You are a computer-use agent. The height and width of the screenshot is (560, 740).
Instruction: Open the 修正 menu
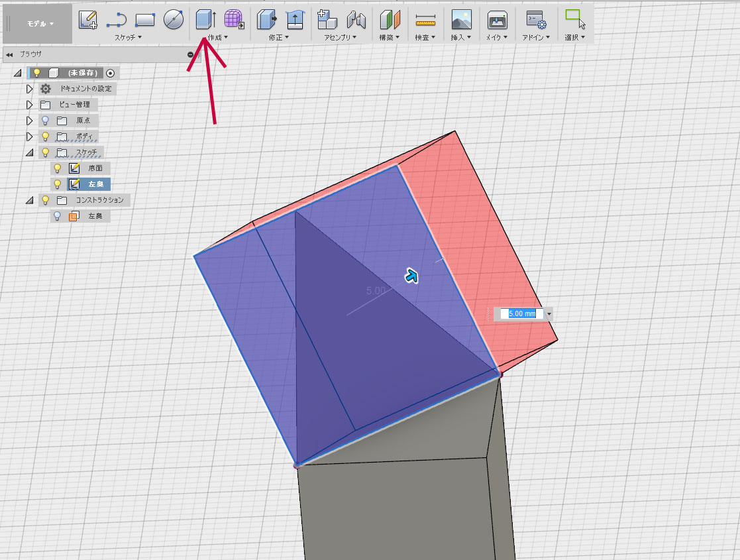pyautogui.click(x=278, y=38)
